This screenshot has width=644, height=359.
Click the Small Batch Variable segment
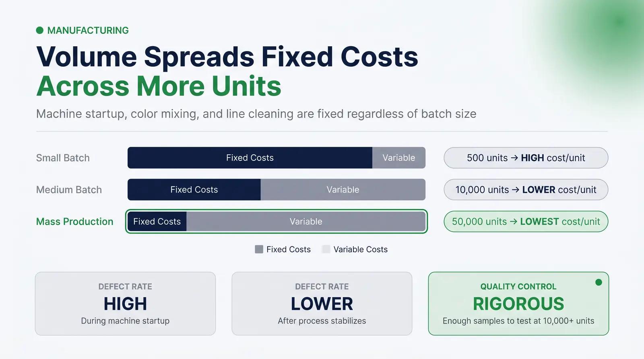[x=399, y=158]
